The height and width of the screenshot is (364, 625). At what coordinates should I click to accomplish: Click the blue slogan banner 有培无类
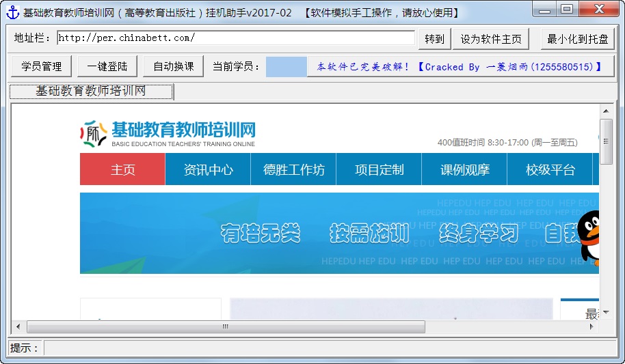[x=339, y=234]
